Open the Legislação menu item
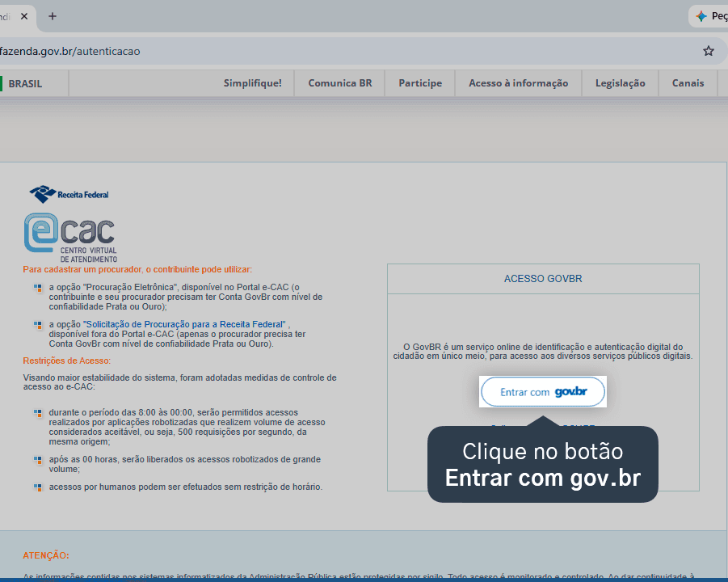 621,83
